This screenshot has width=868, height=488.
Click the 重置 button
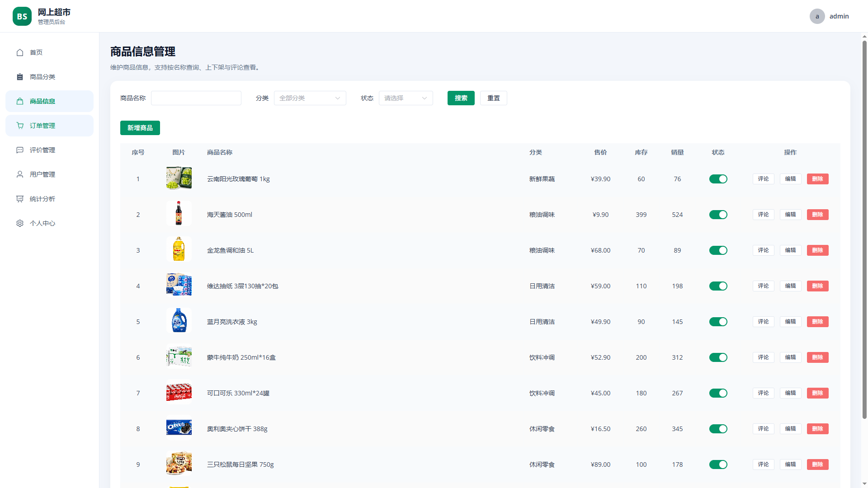[494, 98]
